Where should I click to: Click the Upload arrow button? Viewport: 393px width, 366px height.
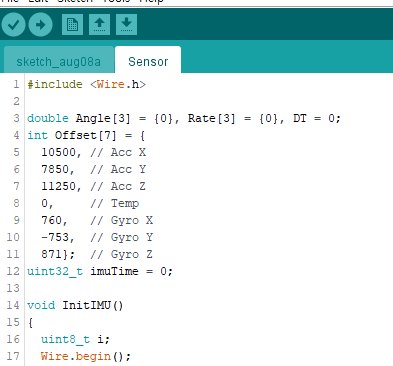[41, 25]
